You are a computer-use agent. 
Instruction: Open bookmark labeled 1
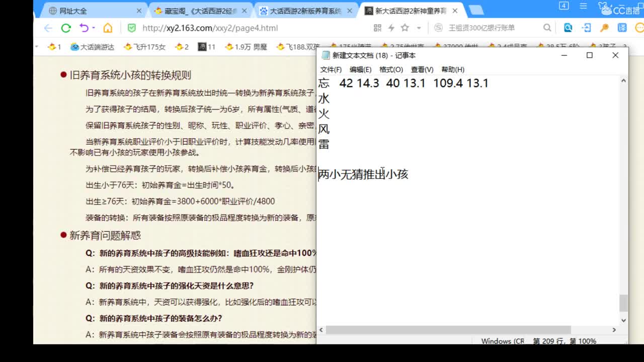click(x=54, y=47)
